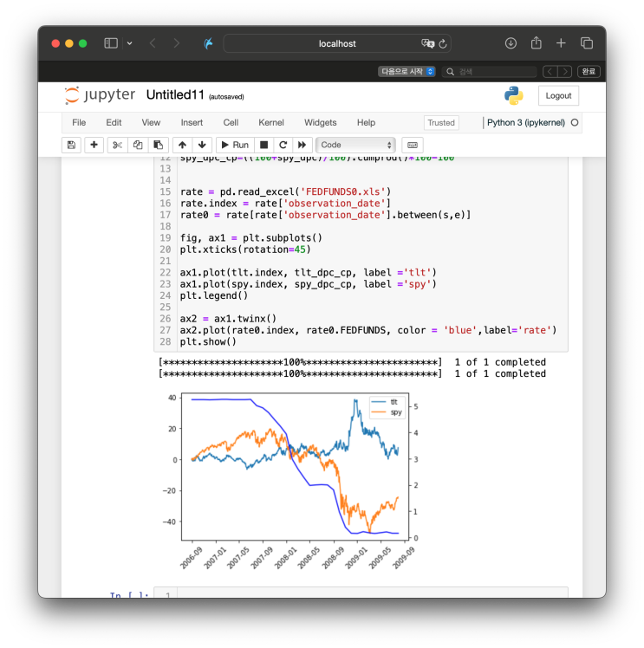644x648 pixels.
Task: Click the Jupyter logo
Action: point(100,95)
